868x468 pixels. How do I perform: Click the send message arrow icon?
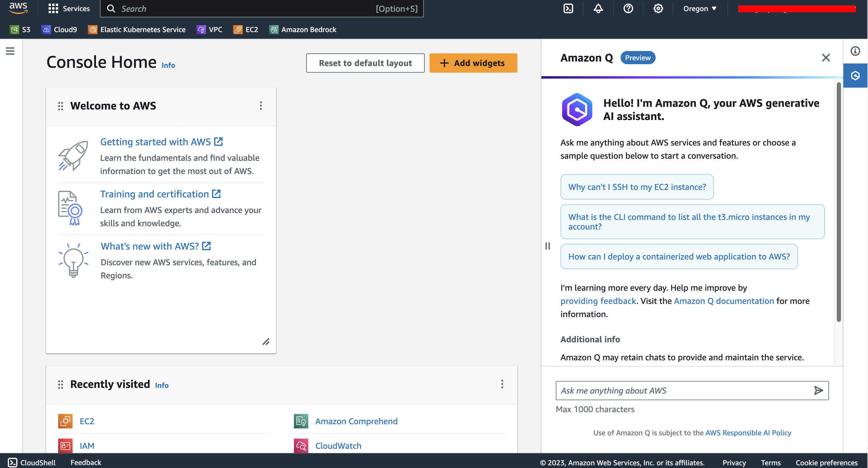click(818, 391)
